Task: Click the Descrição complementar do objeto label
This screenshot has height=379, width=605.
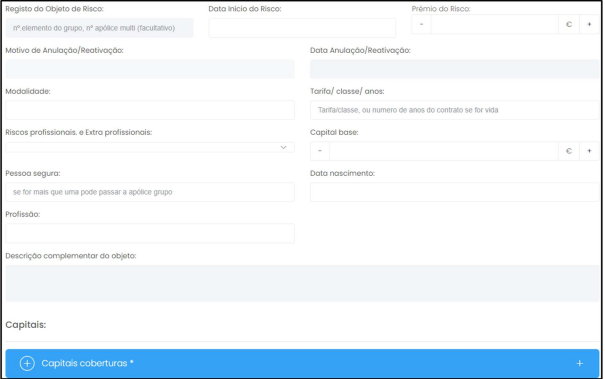Action: tap(71, 256)
